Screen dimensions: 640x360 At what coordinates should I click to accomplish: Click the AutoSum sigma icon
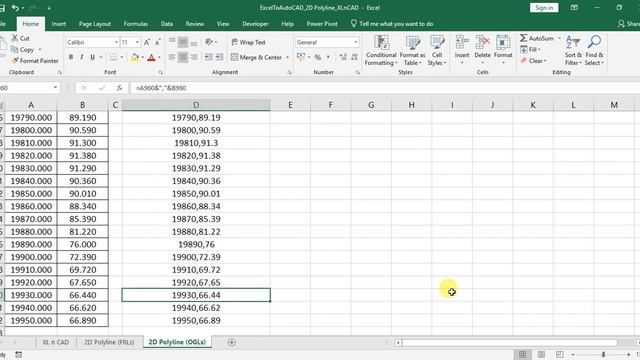point(524,38)
